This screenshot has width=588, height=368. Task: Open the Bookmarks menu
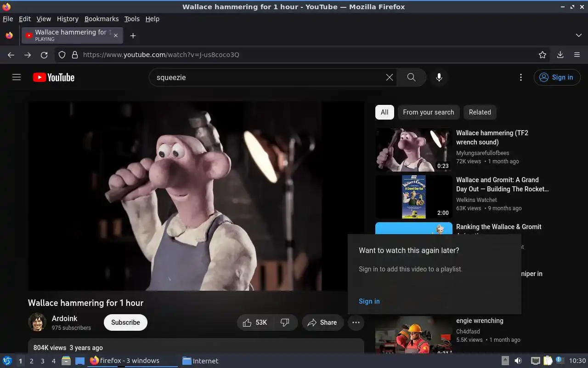[102, 19]
